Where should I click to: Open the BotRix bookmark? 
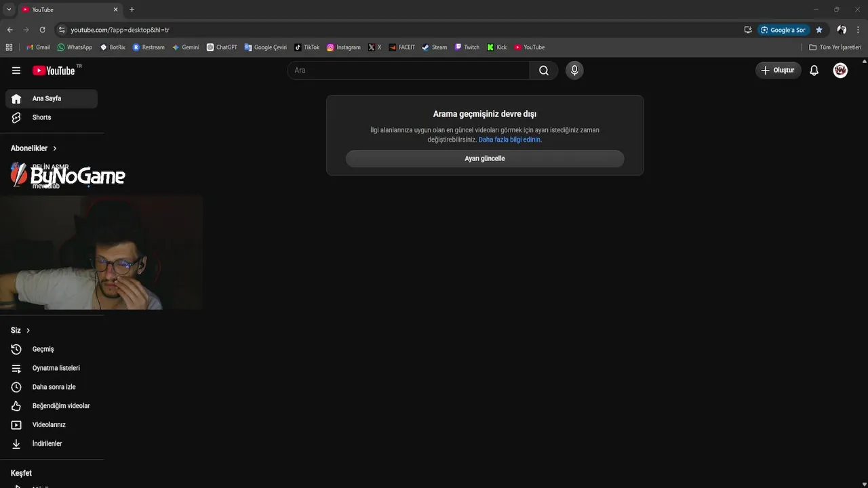pos(113,47)
